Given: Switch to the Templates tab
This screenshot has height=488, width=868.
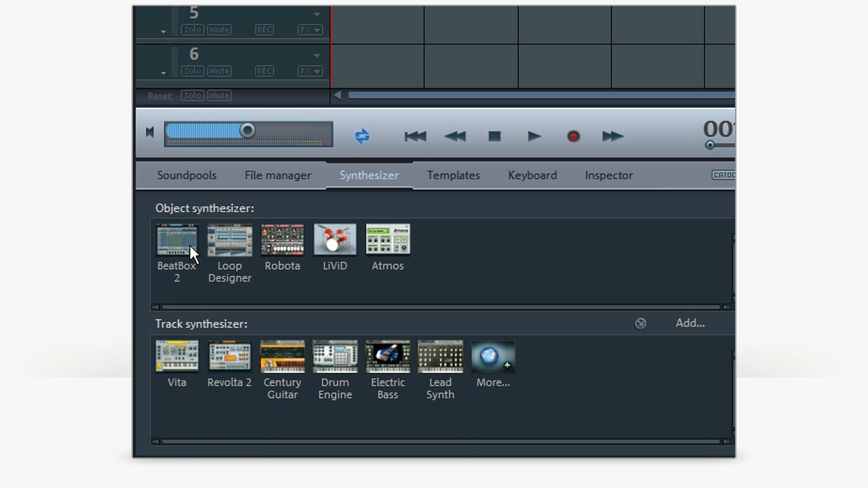Looking at the screenshot, I should [x=454, y=175].
